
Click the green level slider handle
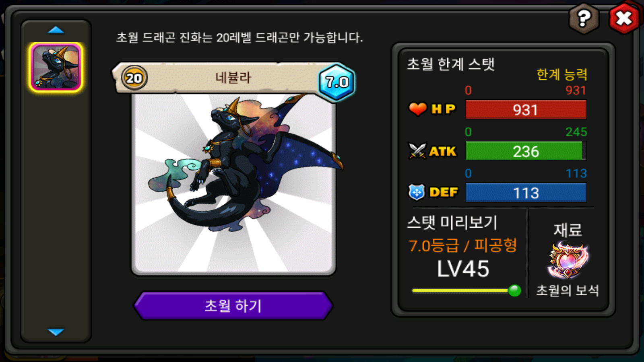514,290
